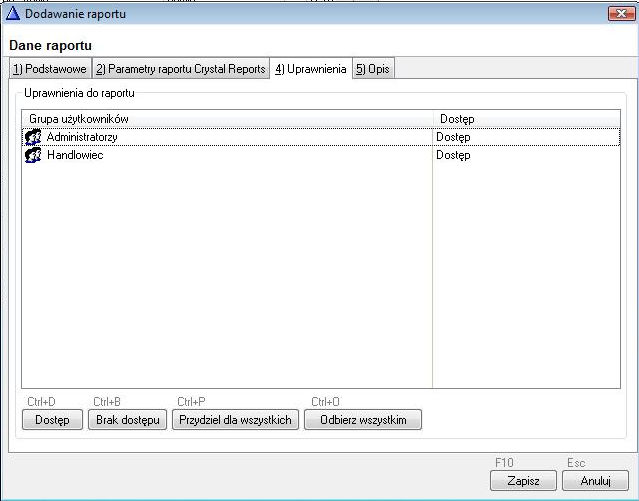Click the Dostęp column header

pos(525,119)
